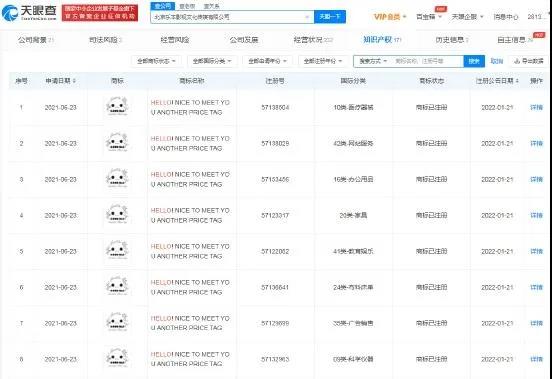Open trademark image in row 3 (16类-办公用品)
The image size is (552, 379).
117,178
